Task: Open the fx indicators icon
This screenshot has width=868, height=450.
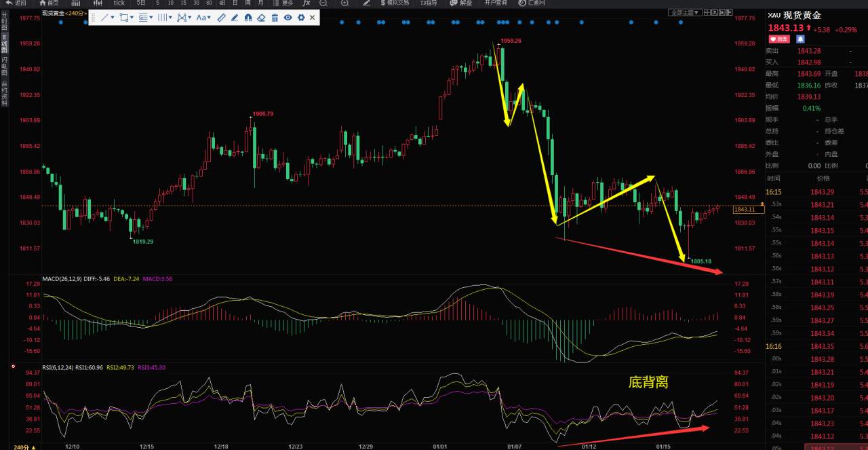Action: click(x=307, y=3)
